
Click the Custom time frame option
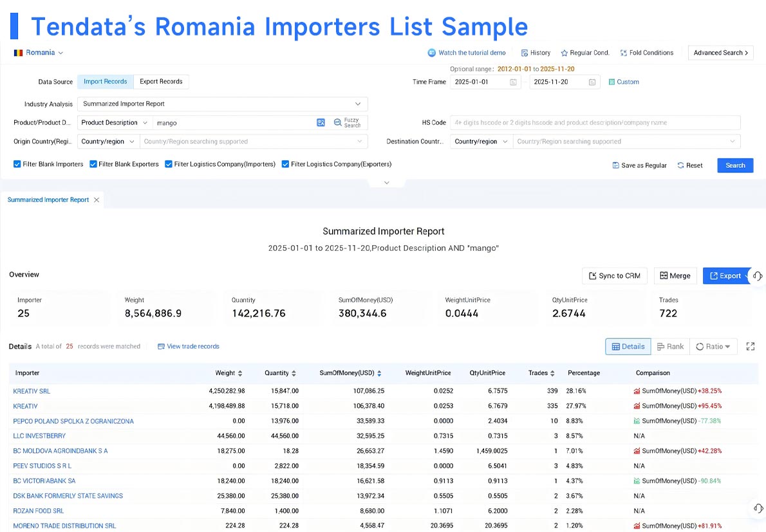(624, 82)
